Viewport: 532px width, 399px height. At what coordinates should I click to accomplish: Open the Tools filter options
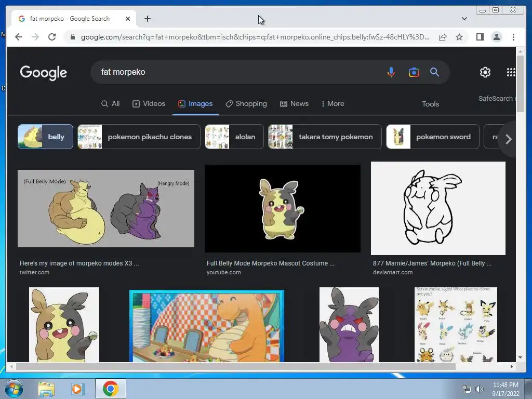point(430,104)
